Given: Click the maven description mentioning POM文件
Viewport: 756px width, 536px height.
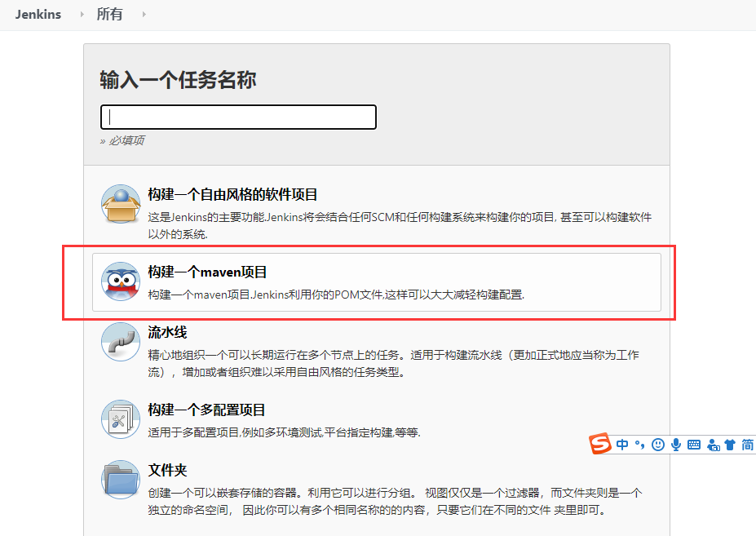Looking at the screenshot, I should click(336, 295).
